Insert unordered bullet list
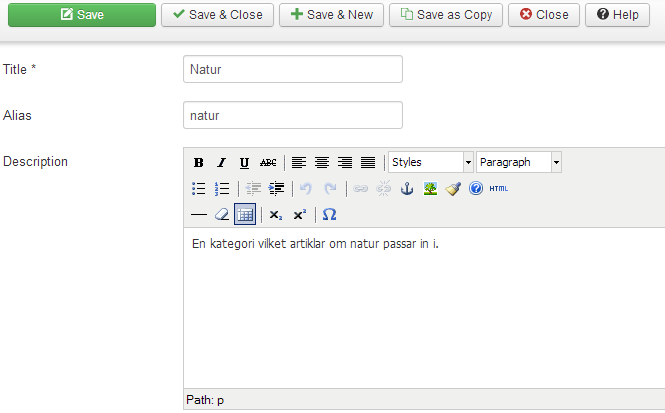The height and width of the screenshot is (413, 665). pos(198,188)
